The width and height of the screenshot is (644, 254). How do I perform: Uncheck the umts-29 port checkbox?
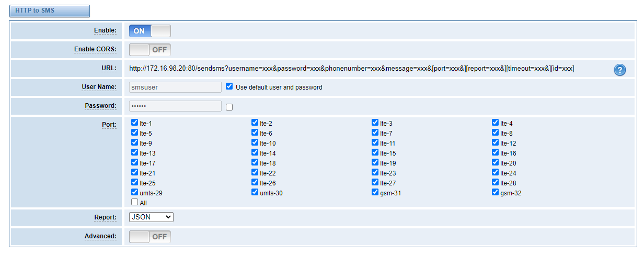click(x=135, y=192)
